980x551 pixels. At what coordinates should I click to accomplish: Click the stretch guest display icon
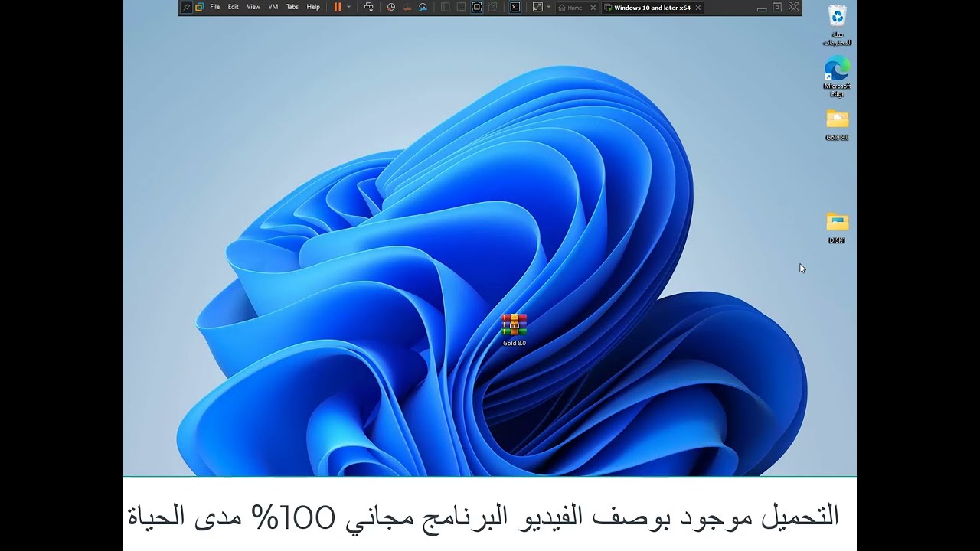click(x=537, y=7)
